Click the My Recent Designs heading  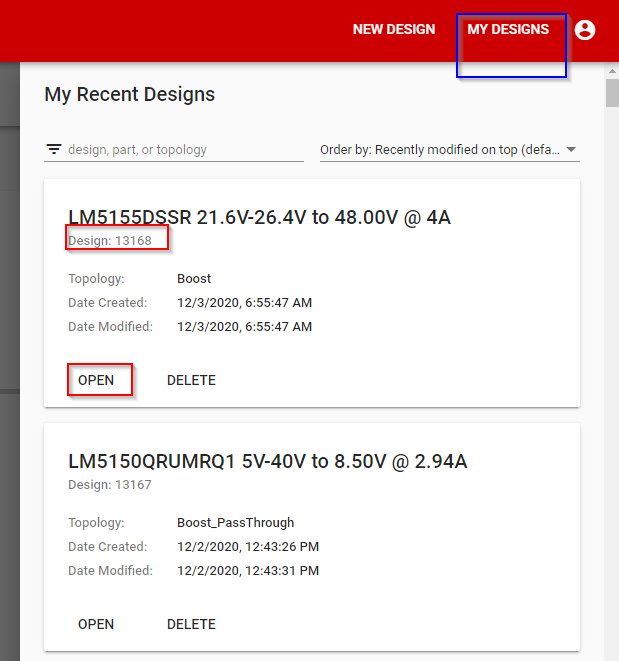click(x=130, y=94)
